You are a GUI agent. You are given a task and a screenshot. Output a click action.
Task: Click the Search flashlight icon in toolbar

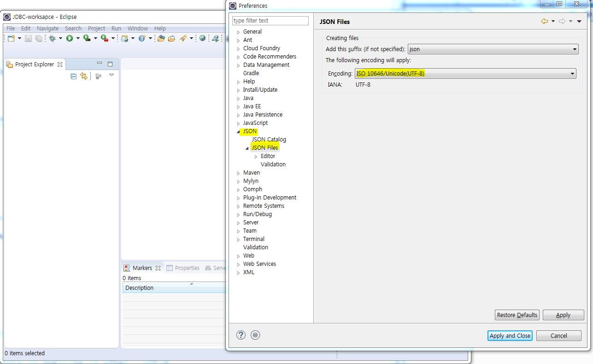coord(183,38)
